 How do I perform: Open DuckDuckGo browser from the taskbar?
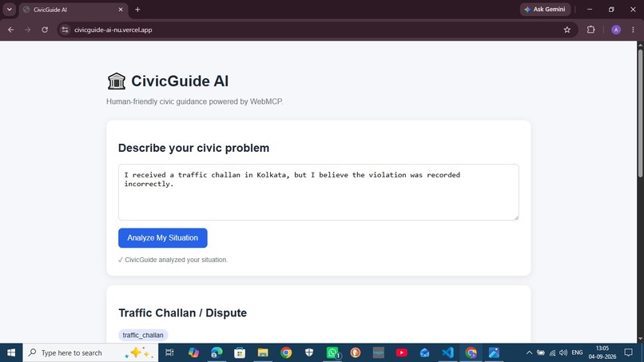[x=356, y=352]
